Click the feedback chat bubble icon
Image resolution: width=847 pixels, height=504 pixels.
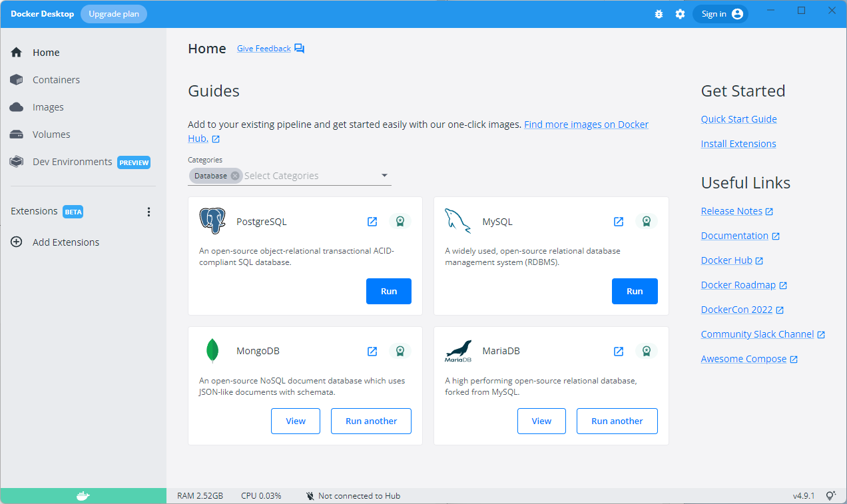(300, 49)
